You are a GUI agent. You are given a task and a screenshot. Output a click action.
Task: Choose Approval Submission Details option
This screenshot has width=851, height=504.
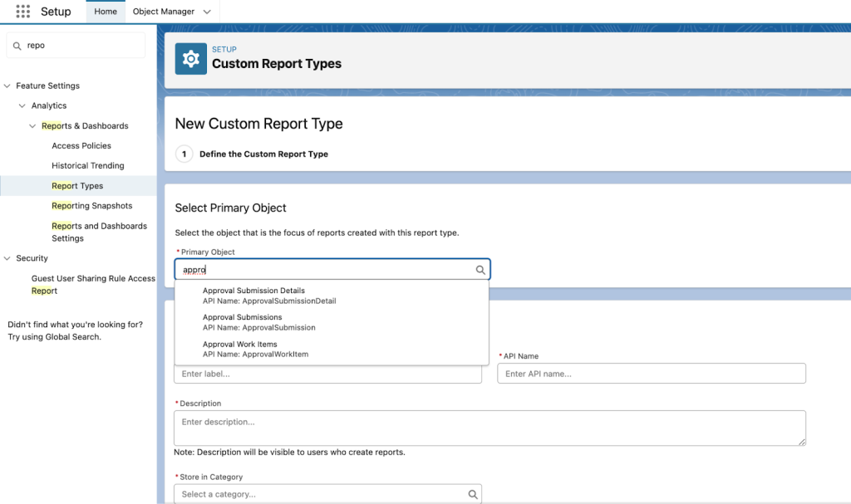tap(332, 296)
